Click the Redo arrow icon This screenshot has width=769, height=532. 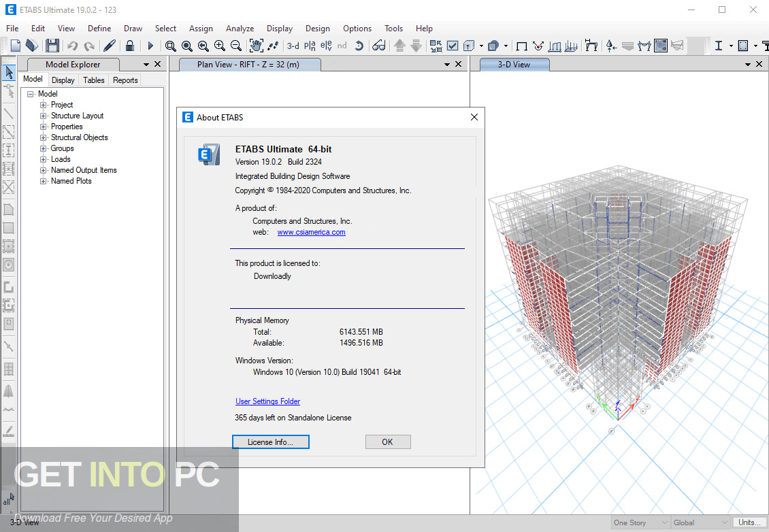[x=88, y=46]
